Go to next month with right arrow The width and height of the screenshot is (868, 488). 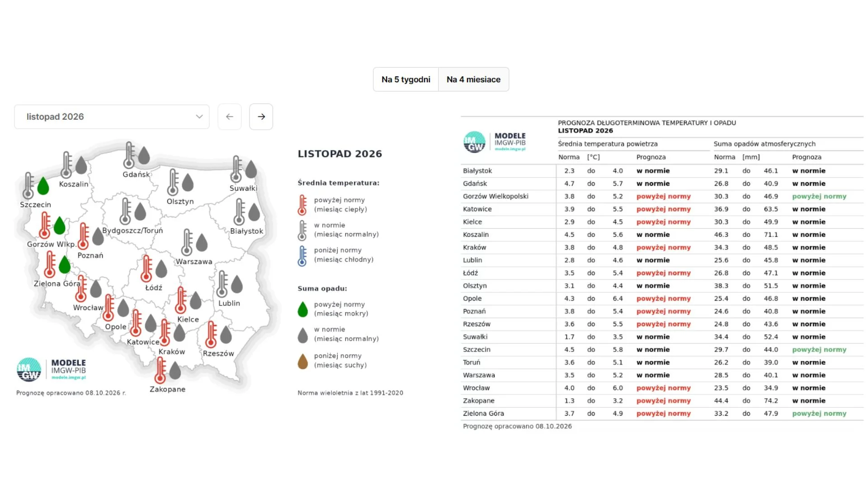click(261, 117)
